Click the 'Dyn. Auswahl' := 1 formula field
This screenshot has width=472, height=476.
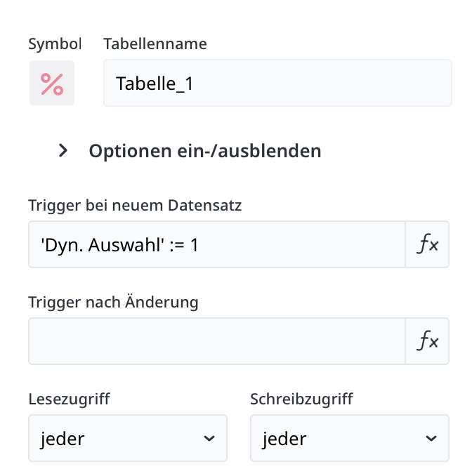216,244
